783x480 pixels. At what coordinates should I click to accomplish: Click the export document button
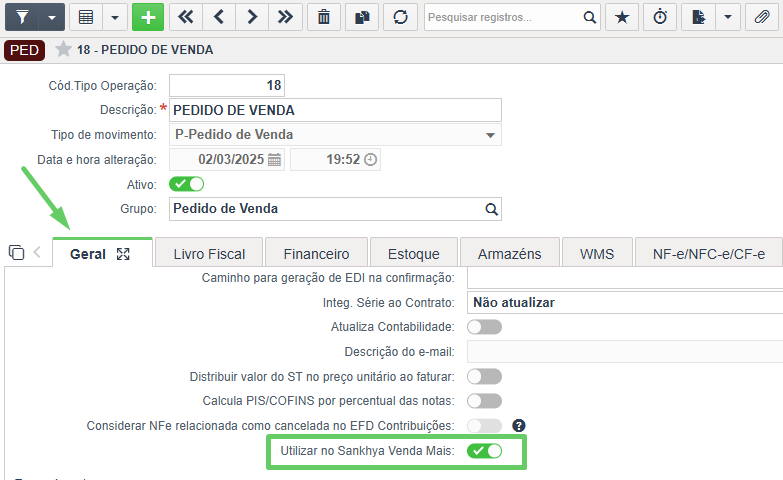point(699,17)
